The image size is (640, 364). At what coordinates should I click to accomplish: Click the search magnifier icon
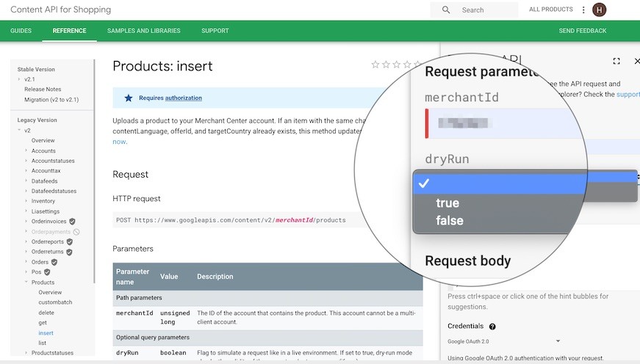[446, 10]
